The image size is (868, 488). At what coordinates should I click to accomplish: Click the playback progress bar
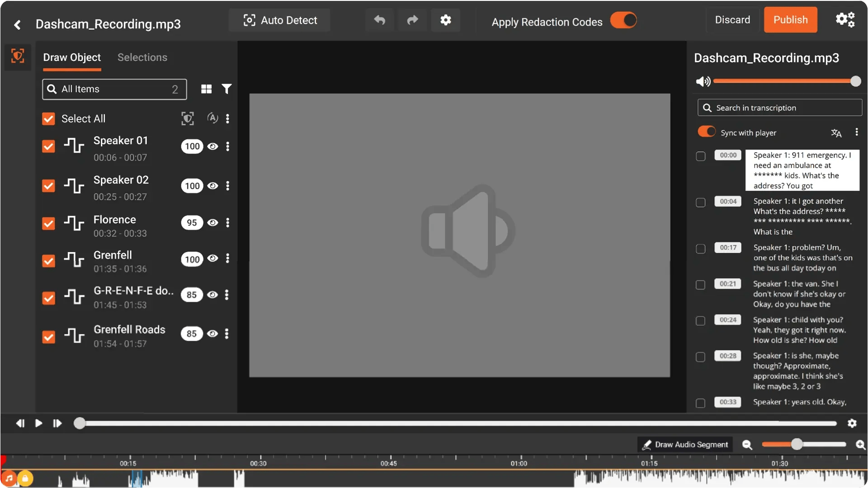tap(456, 423)
